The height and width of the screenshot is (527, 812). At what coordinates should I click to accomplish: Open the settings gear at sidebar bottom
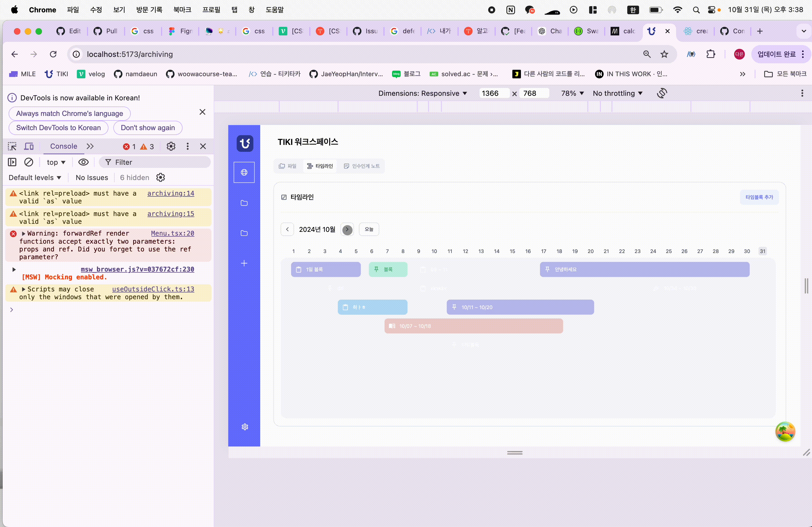[x=245, y=427]
